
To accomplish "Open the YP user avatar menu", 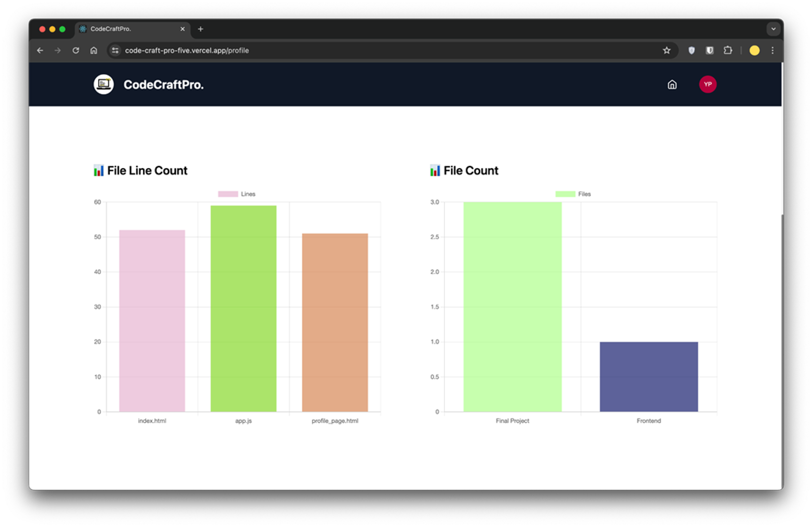I will point(708,84).
